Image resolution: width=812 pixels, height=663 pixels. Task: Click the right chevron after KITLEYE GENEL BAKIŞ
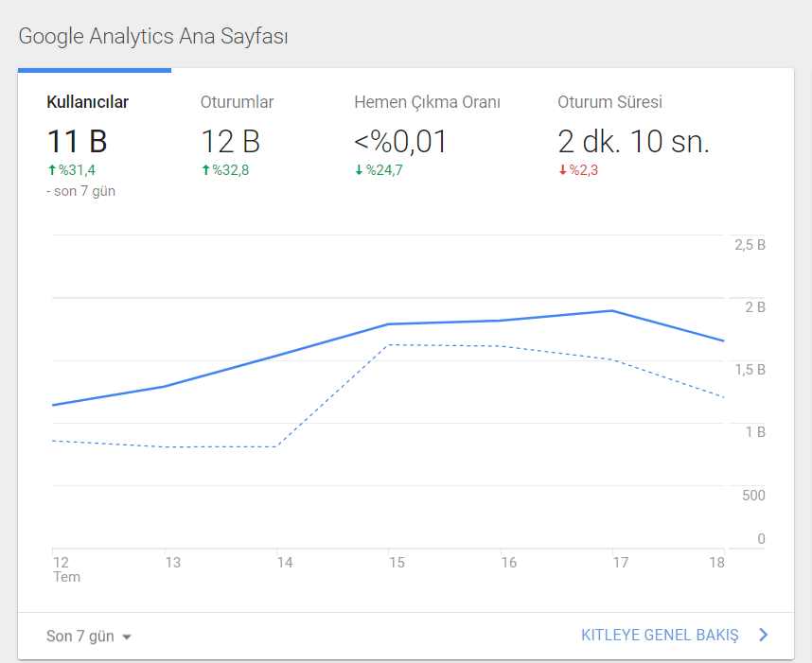click(764, 635)
